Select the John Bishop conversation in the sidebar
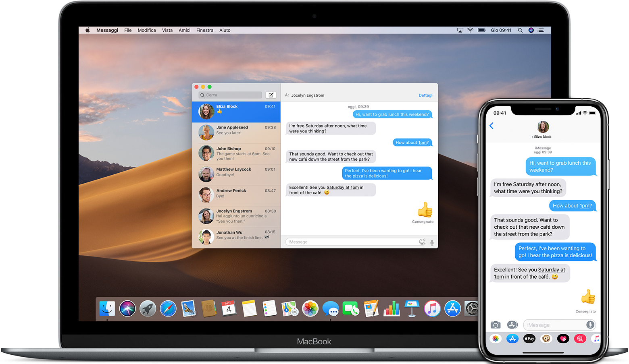This screenshot has width=629, height=364. [x=236, y=153]
